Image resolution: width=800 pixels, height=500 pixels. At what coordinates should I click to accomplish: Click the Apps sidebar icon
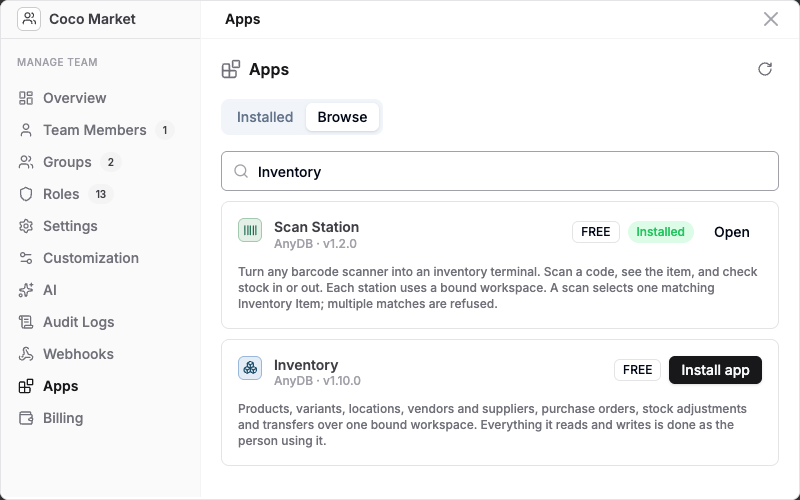coord(26,386)
